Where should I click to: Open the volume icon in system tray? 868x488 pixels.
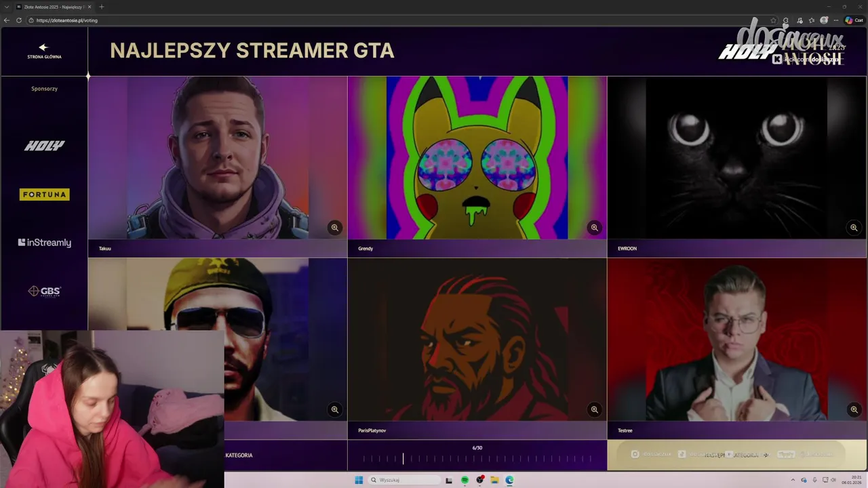[x=833, y=480]
